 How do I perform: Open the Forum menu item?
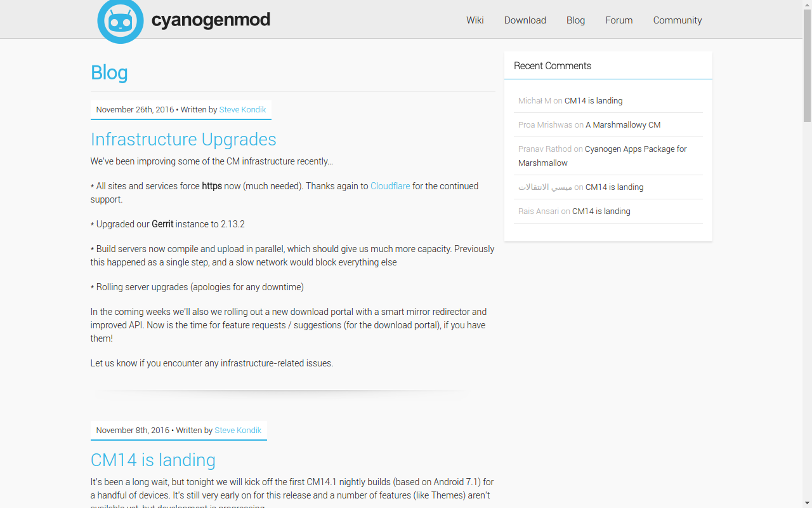pos(619,20)
